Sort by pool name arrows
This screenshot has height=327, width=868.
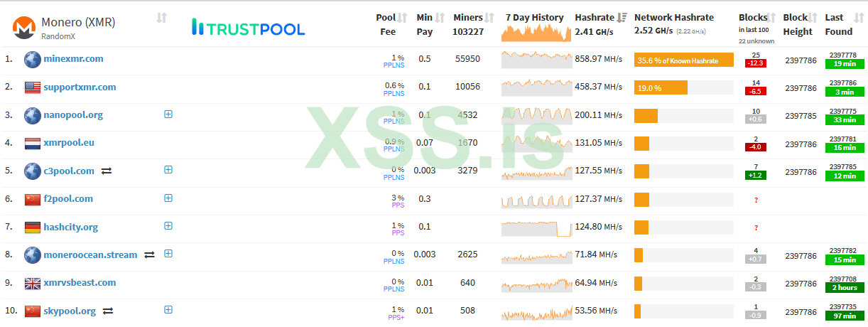point(161,18)
